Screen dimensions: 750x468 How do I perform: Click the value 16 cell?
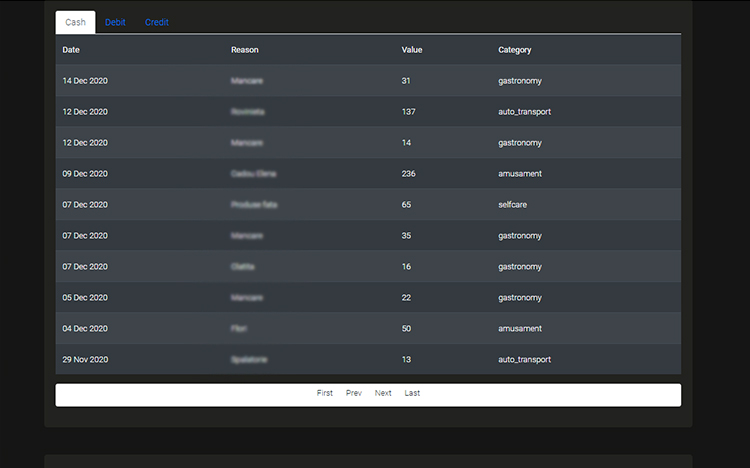pyautogui.click(x=406, y=267)
